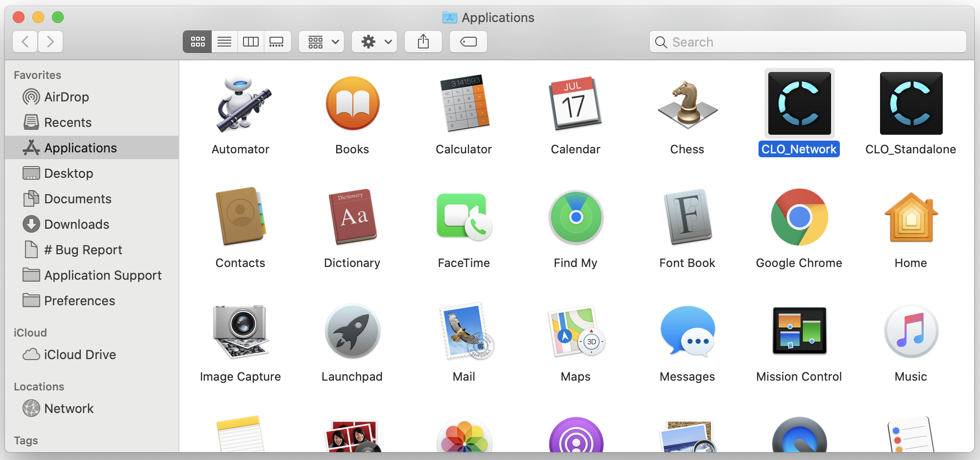Click the Locations section header

tap(39, 387)
